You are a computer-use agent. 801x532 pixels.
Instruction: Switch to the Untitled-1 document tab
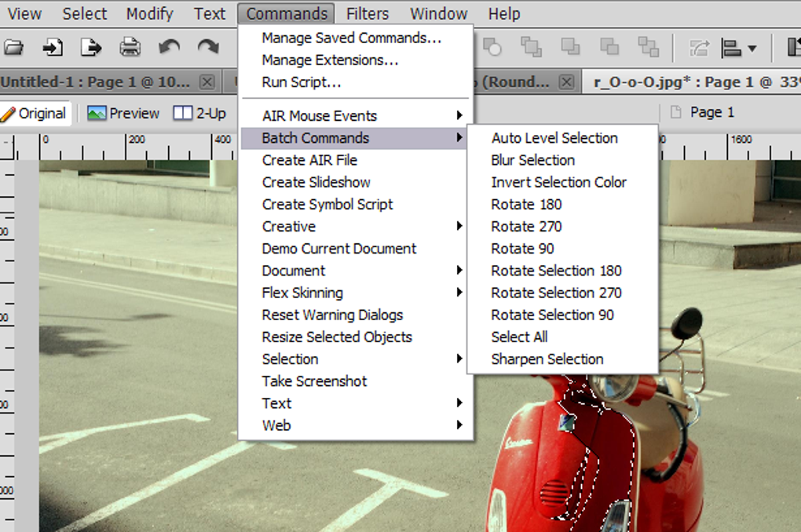click(x=95, y=82)
